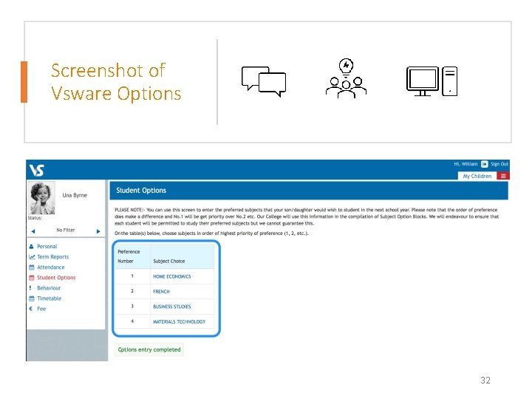Select Student Options in sidebar
532x399 pixels.
[56, 278]
